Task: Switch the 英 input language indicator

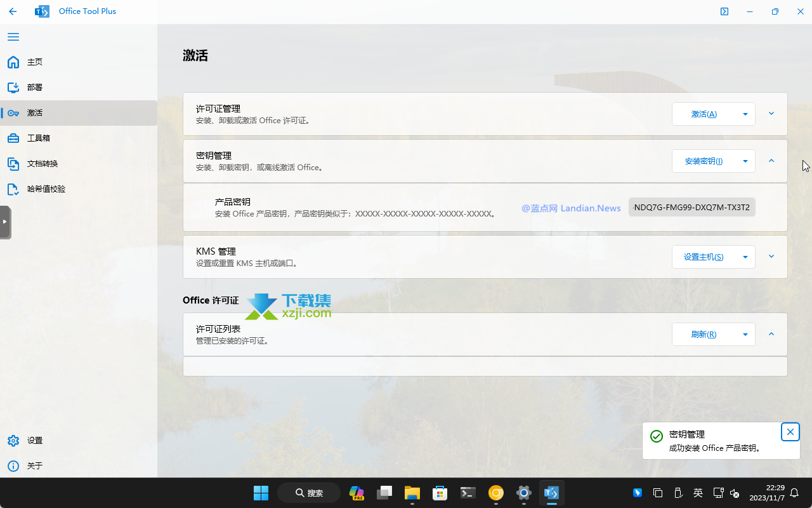Action: pyautogui.click(x=698, y=493)
